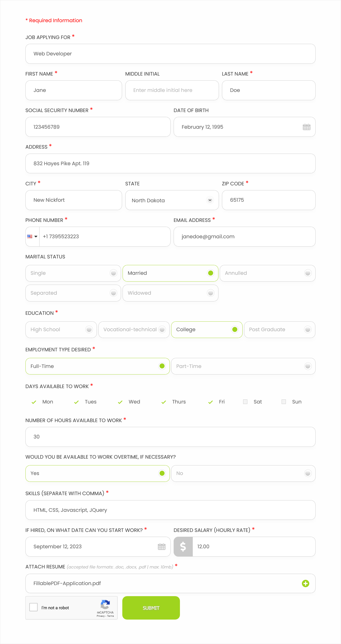
Task: Open the State dropdown showing North Dakota
Action: pyautogui.click(x=172, y=200)
